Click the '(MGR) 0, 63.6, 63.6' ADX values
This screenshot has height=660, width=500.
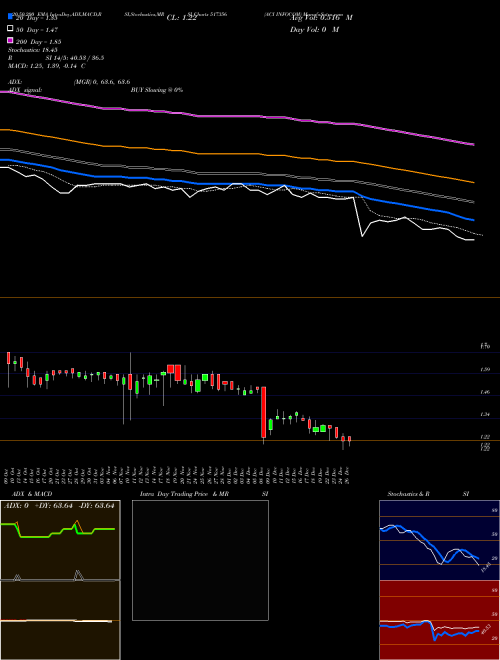coord(102,82)
